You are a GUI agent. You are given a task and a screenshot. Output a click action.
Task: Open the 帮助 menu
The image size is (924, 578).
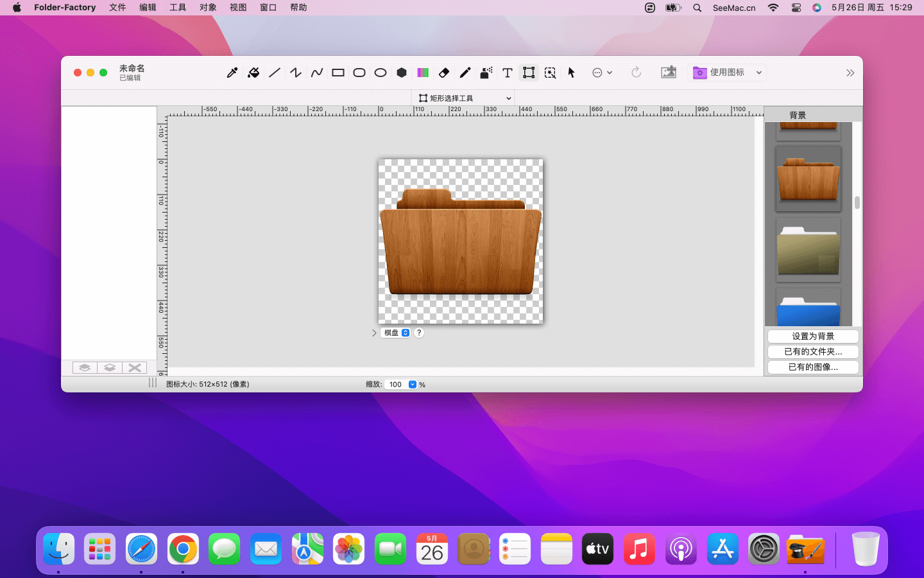pyautogui.click(x=298, y=8)
